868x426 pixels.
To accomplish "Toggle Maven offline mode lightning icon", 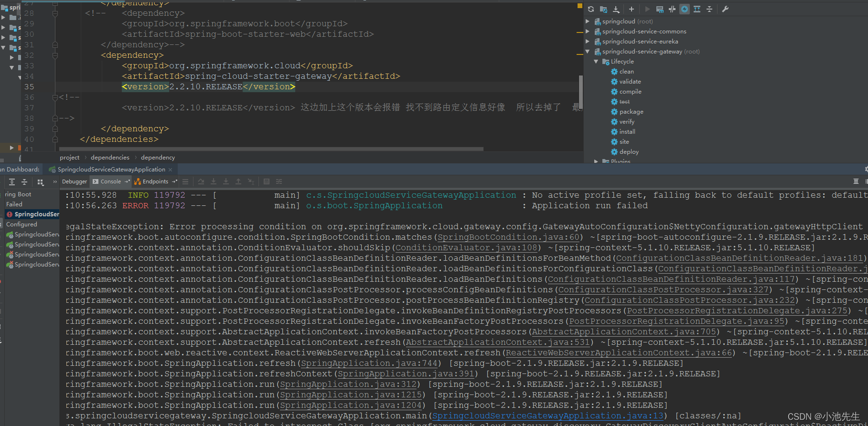I will [685, 9].
